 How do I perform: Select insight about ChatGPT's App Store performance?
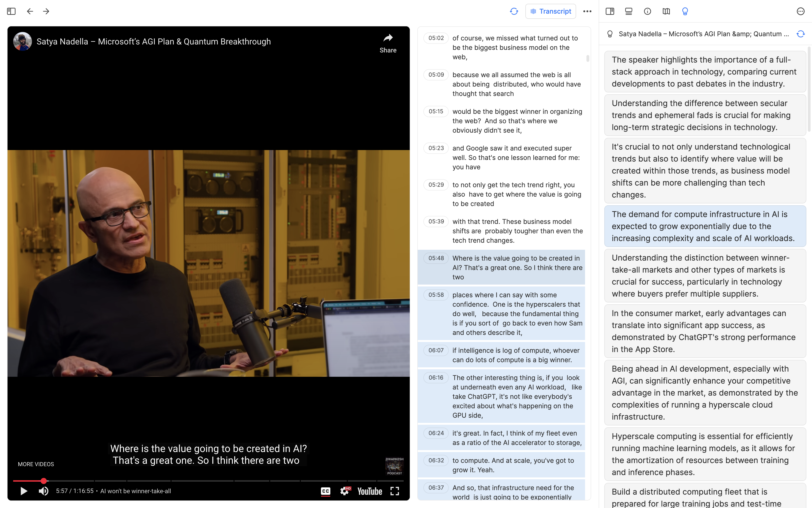click(x=705, y=331)
